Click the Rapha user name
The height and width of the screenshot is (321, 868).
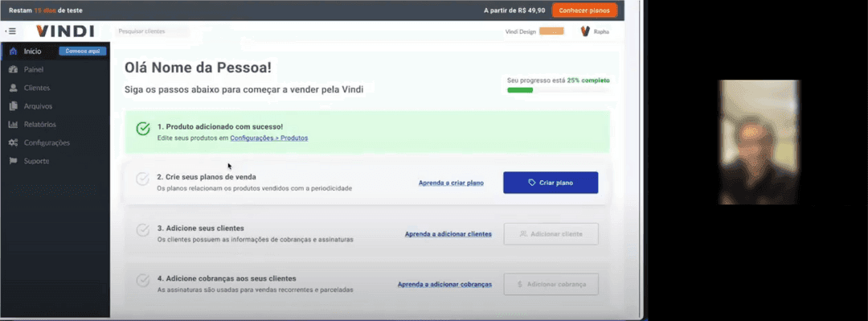coord(601,31)
